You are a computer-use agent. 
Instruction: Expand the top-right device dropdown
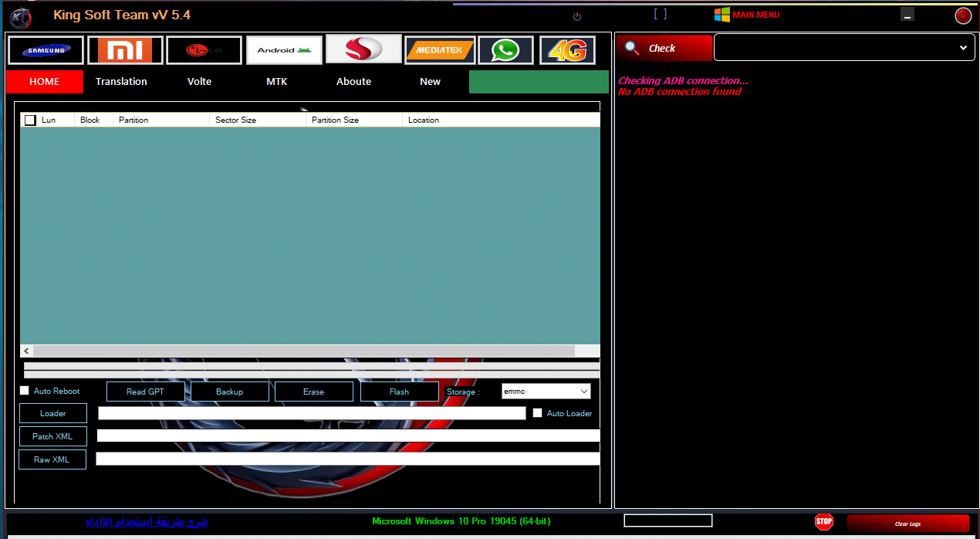[x=963, y=46]
